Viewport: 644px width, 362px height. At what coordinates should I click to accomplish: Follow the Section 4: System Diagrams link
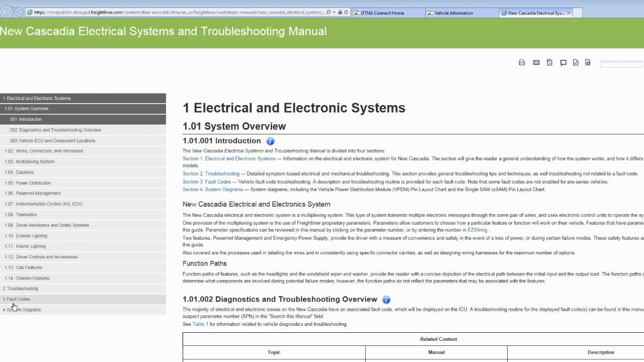tap(212, 190)
